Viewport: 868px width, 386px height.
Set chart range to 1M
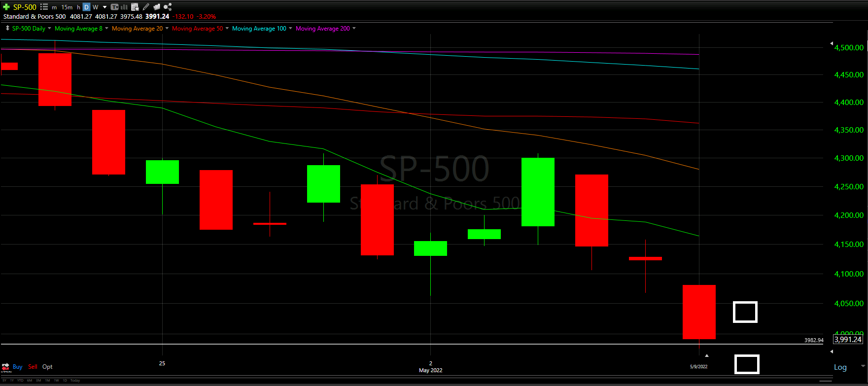(47, 381)
